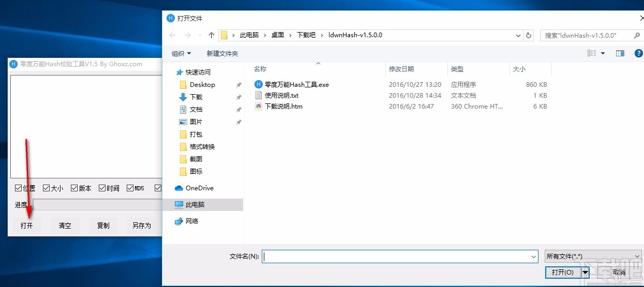Click the progress bar in Hash tool window
This screenshot has height=287, width=644.
click(x=97, y=205)
